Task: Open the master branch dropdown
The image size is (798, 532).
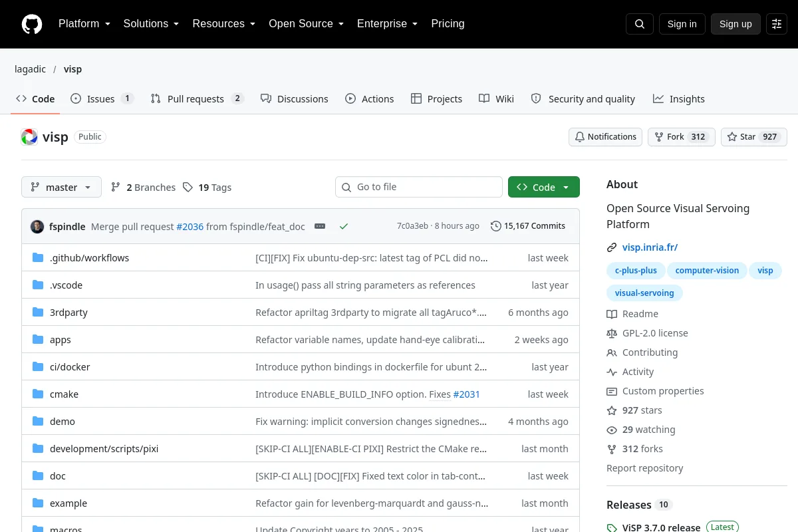Action: coord(61,187)
